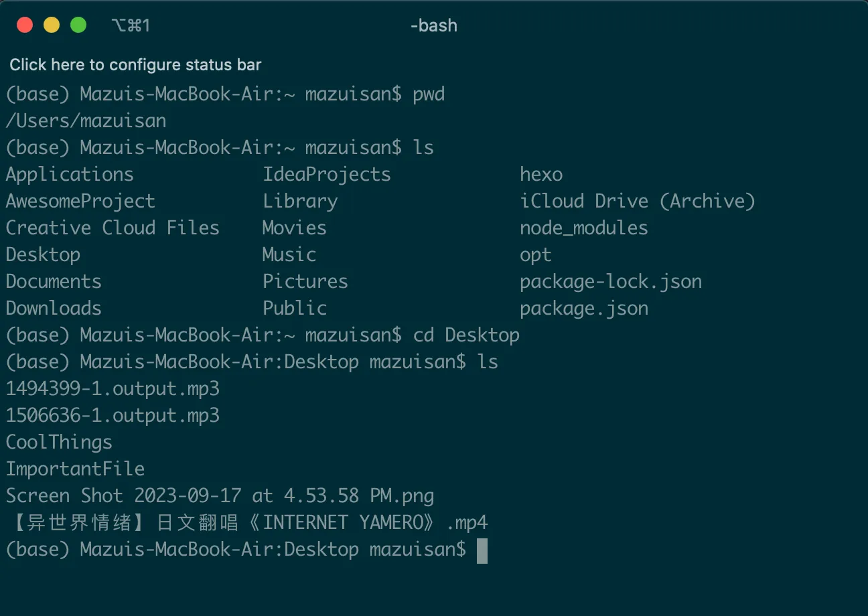Image resolution: width=868 pixels, height=616 pixels.
Task: Click the ImportantFile entry
Action: pyautogui.click(x=75, y=469)
